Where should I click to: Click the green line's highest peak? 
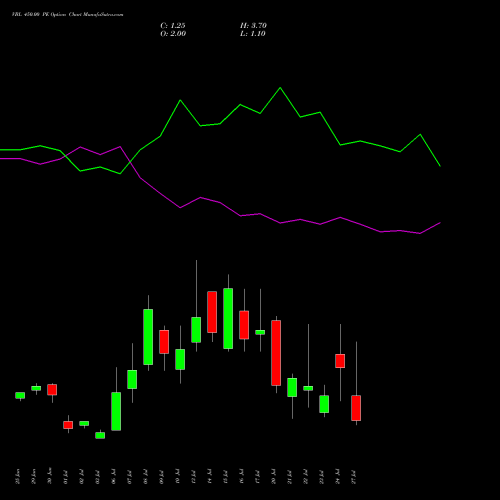click(x=280, y=88)
